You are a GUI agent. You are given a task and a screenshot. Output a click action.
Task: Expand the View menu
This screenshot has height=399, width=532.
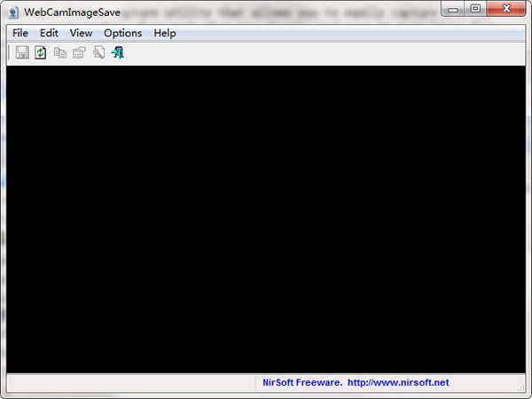(x=81, y=33)
